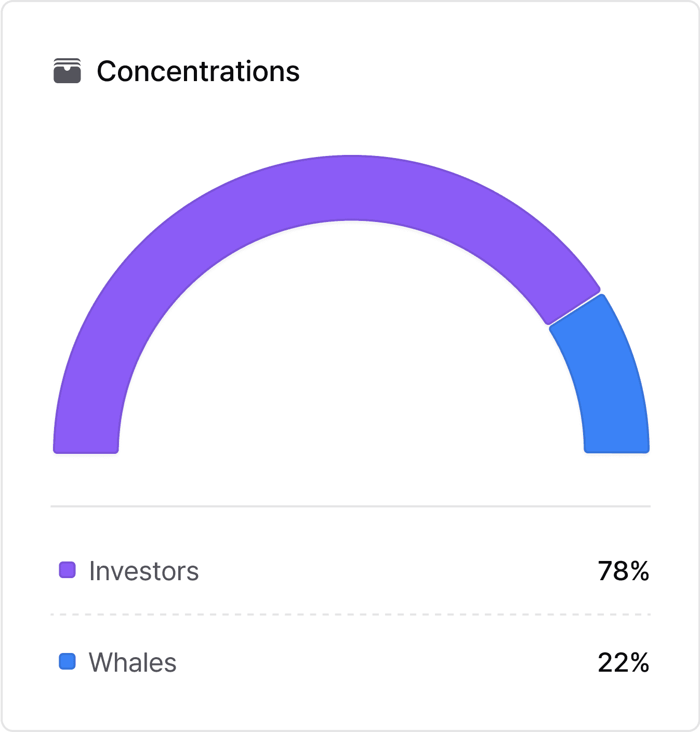This screenshot has height=732, width=700.
Task: Click the solid divider line under the gauge
Action: click(351, 506)
